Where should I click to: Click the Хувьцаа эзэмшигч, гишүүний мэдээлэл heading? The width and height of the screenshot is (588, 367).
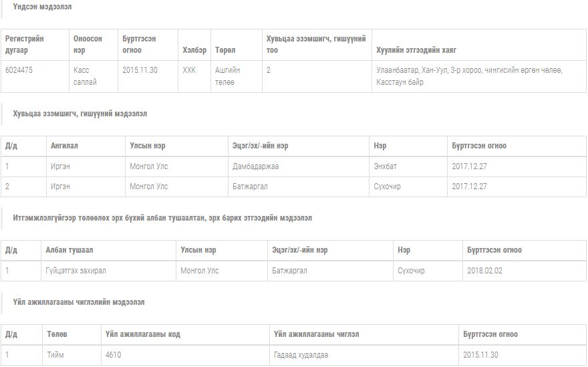click(x=80, y=114)
